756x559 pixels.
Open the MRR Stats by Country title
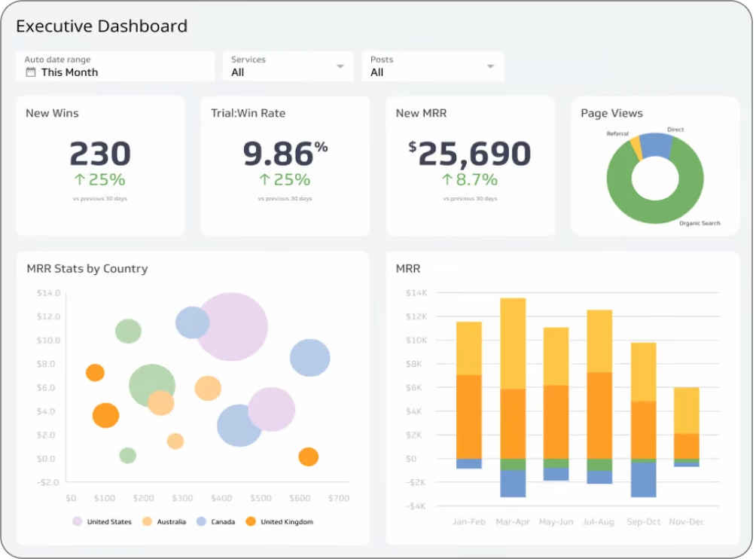pyautogui.click(x=87, y=269)
